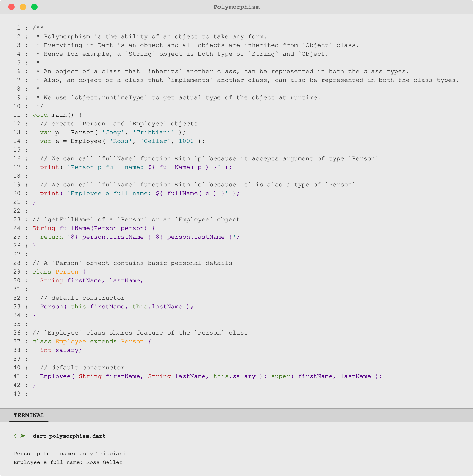473x476 pixels.
Task: Click the 'dart polymorphism.dart' command text
Action: click(69, 436)
